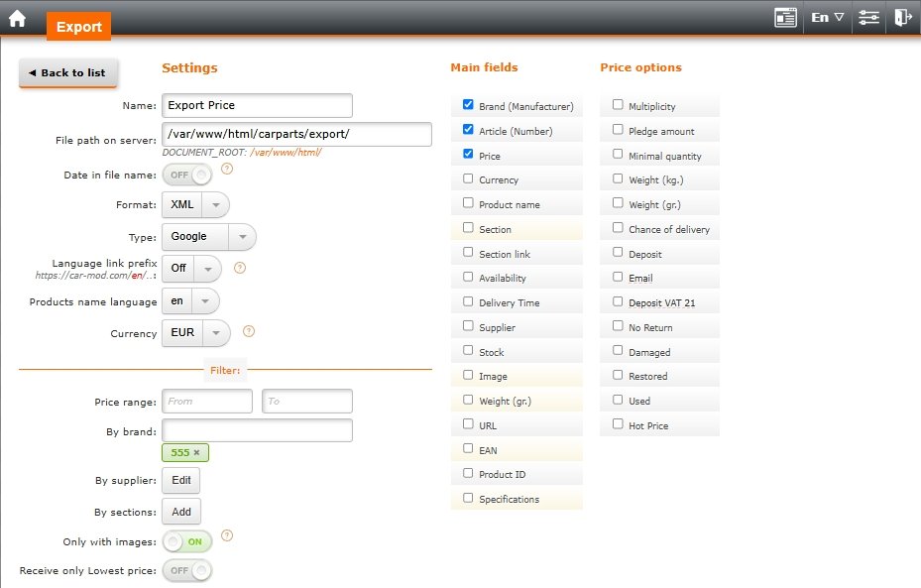
Task: Open the En language menu
Action: [x=827, y=18]
